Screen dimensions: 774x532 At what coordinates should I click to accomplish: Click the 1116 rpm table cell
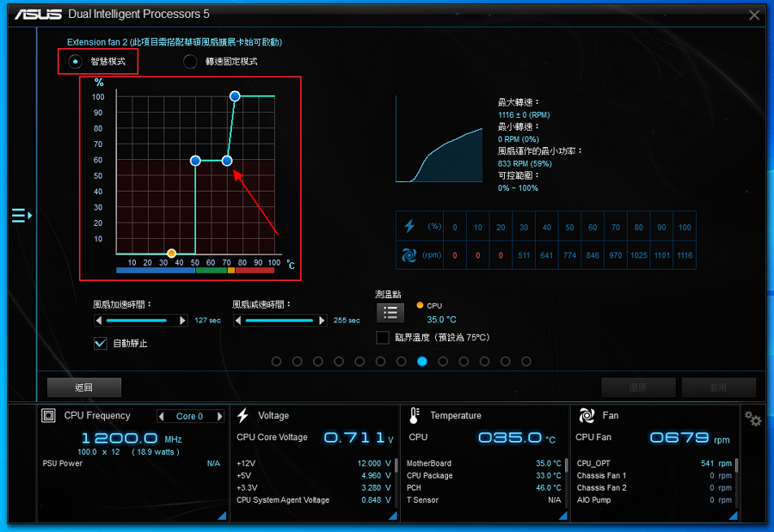(x=685, y=255)
